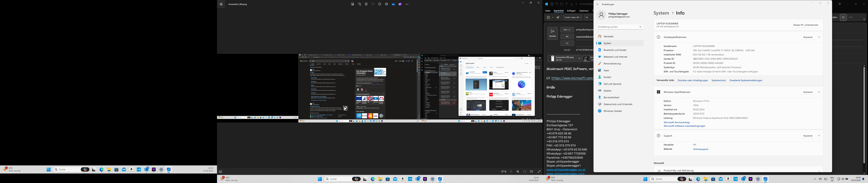Send the email with Senden button
This screenshot has height=183, width=868.
click(553, 33)
